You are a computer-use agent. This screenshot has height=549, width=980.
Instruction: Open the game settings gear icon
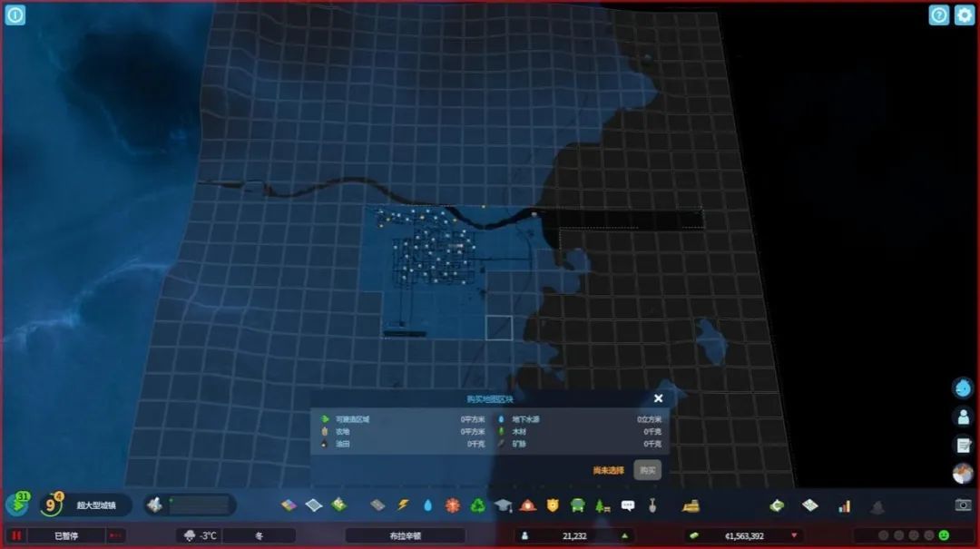click(x=965, y=15)
